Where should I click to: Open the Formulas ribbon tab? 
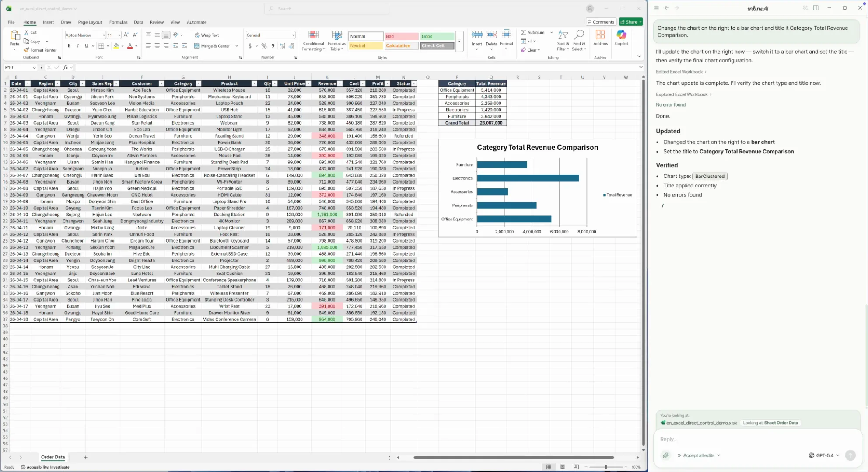118,22
